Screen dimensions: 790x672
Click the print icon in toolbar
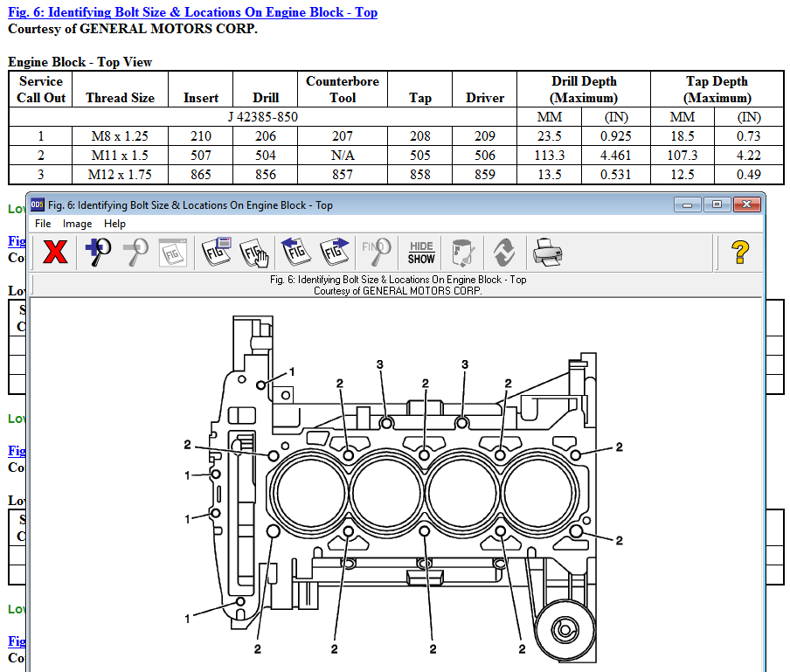(547, 253)
